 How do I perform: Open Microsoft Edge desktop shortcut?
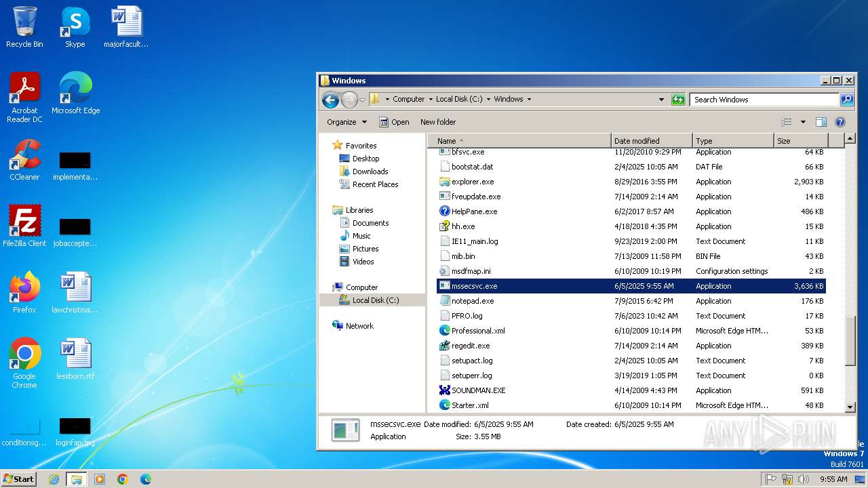tap(75, 93)
